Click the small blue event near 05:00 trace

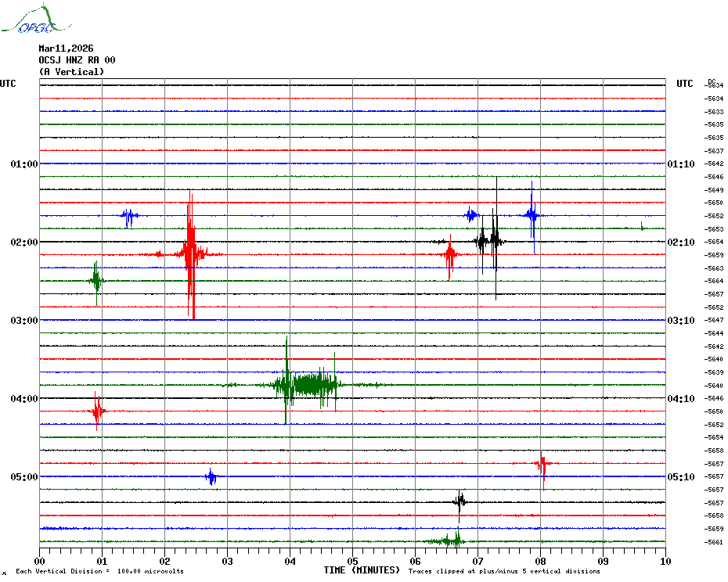(211, 476)
